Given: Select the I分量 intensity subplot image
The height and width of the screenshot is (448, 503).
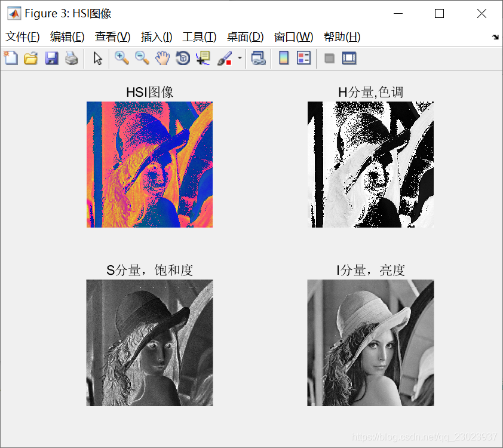Looking at the screenshot, I should click(370, 343).
